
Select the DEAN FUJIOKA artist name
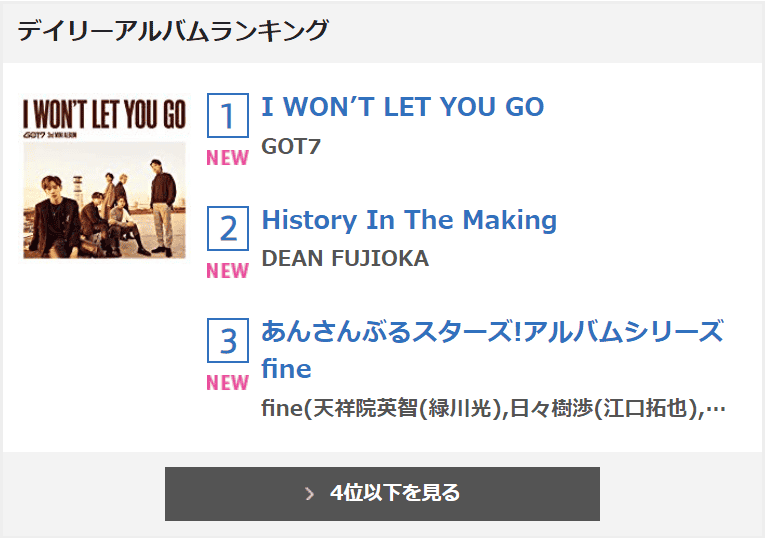[x=344, y=259]
